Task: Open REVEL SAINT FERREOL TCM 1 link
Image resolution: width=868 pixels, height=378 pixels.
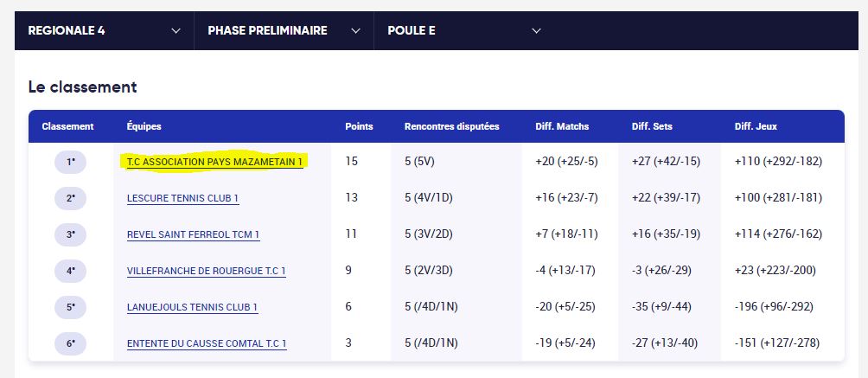Action: click(x=193, y=235)
